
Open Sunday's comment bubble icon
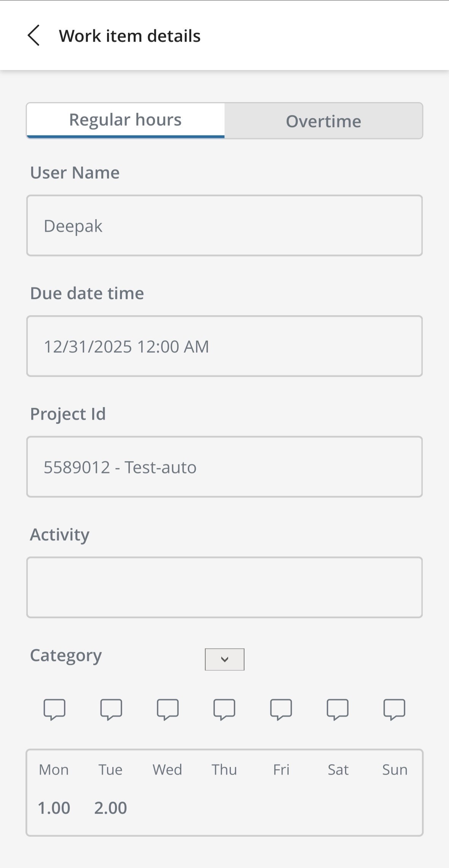[394, 709]
